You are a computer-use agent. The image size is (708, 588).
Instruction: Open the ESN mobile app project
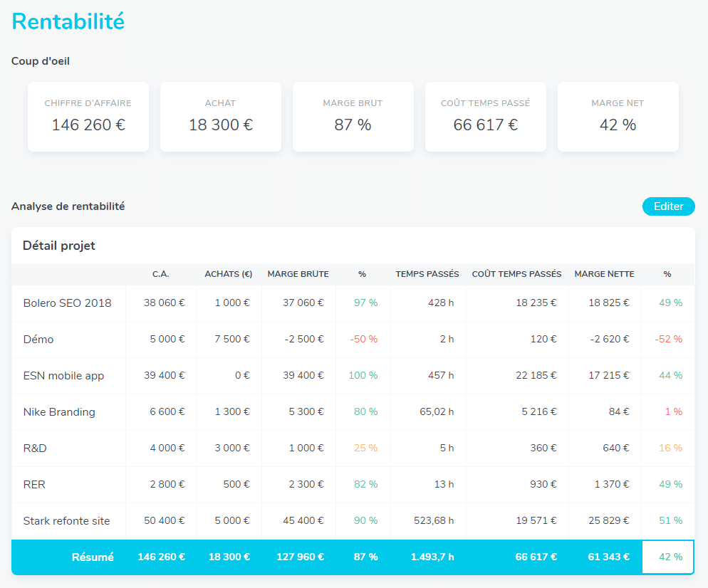pos(63,376)
